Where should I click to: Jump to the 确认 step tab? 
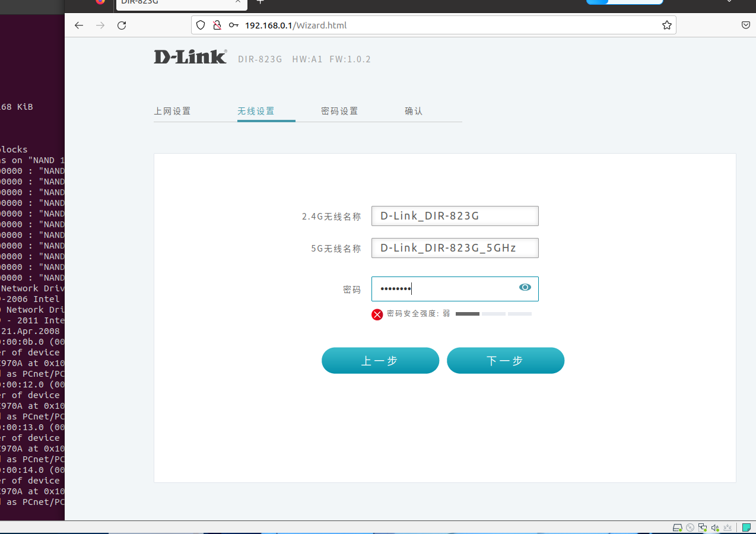click(x=414, y=112)
